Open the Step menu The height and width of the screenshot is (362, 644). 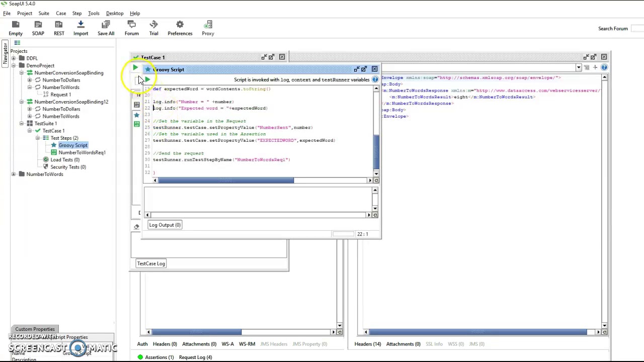point(77,13)
